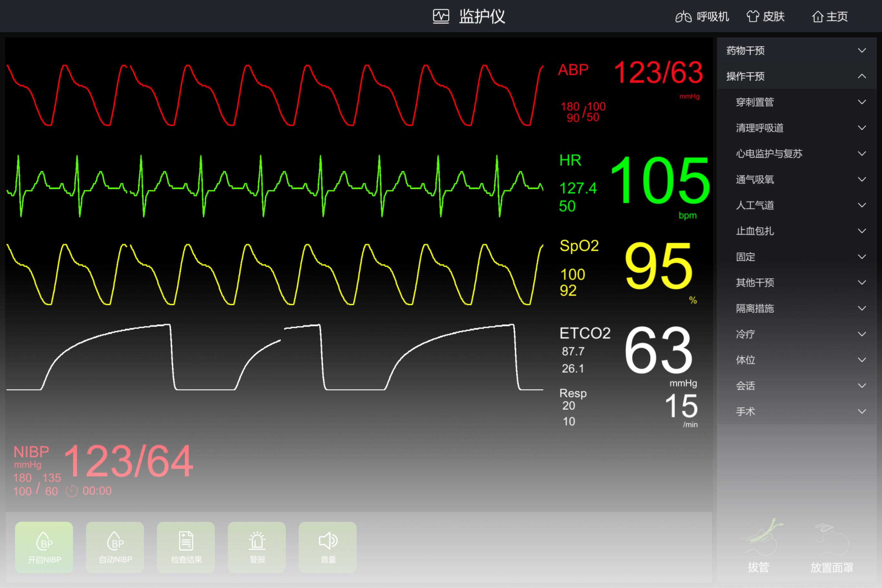Return home via the 主页 icon
The height and width of the screenshot is (588, 882).
coord(829,16)
